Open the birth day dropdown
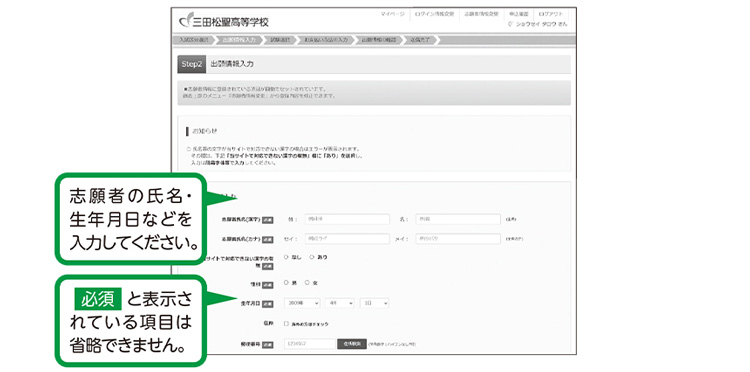 (375, 303)
